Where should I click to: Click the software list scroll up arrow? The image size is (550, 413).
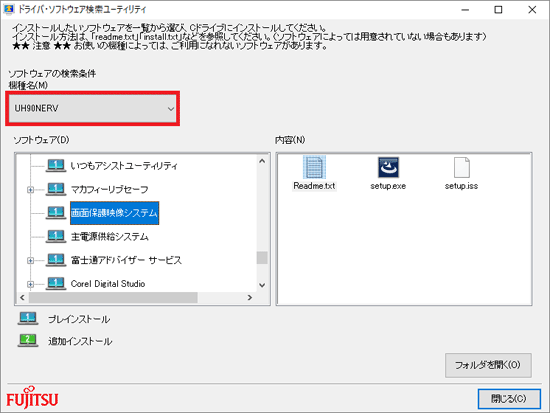point(262,161)
